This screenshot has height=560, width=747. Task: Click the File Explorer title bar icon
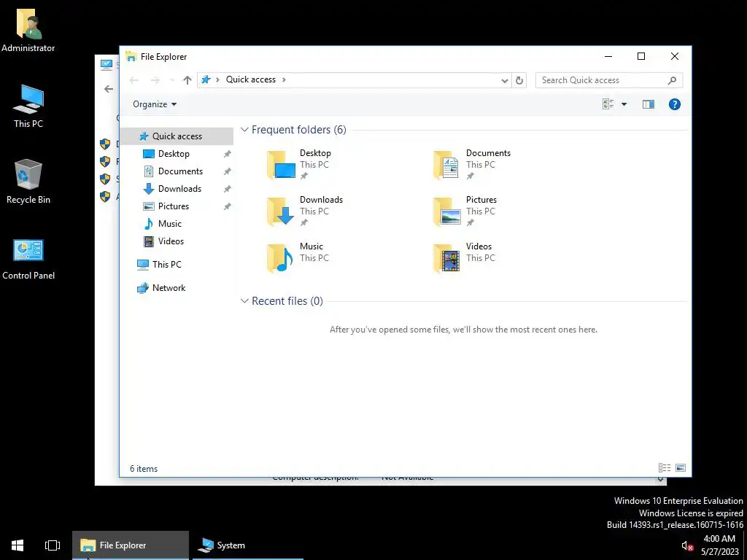(131, 56)
